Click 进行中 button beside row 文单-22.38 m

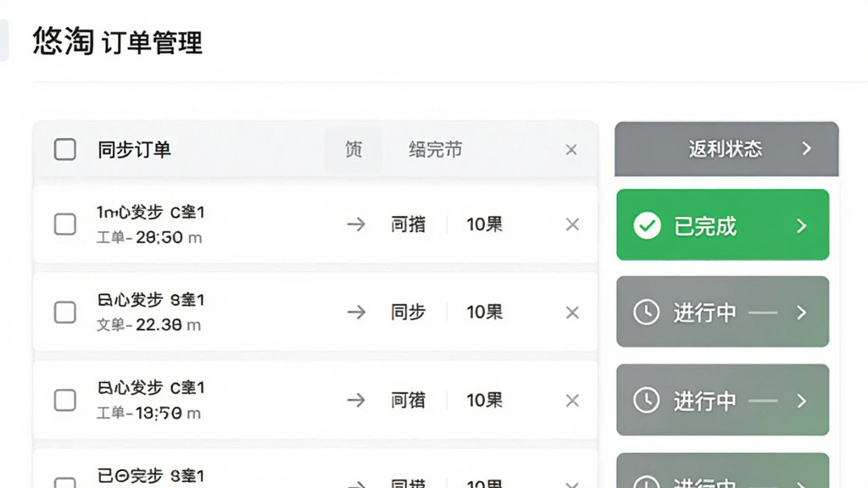tap(722, 312)
